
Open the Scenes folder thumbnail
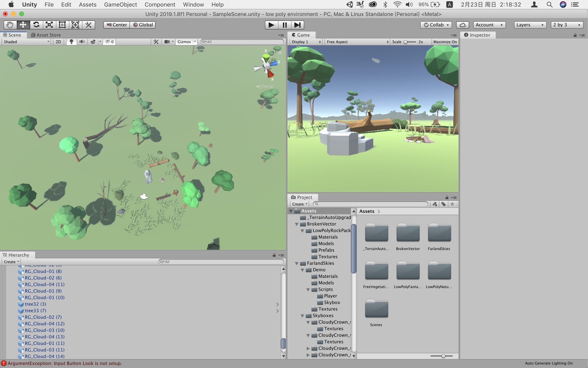[376, 313]
